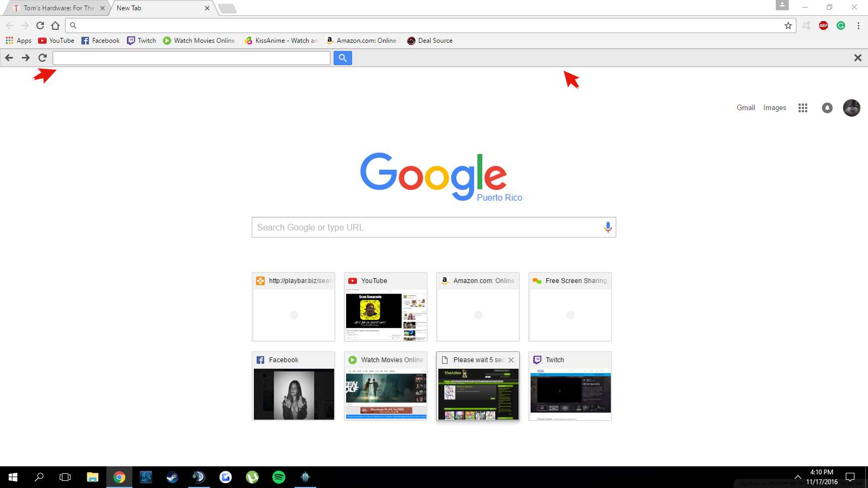Click the blue magnifier search button
The height and width of the screenshot is (488, 868).
[343, 58]
